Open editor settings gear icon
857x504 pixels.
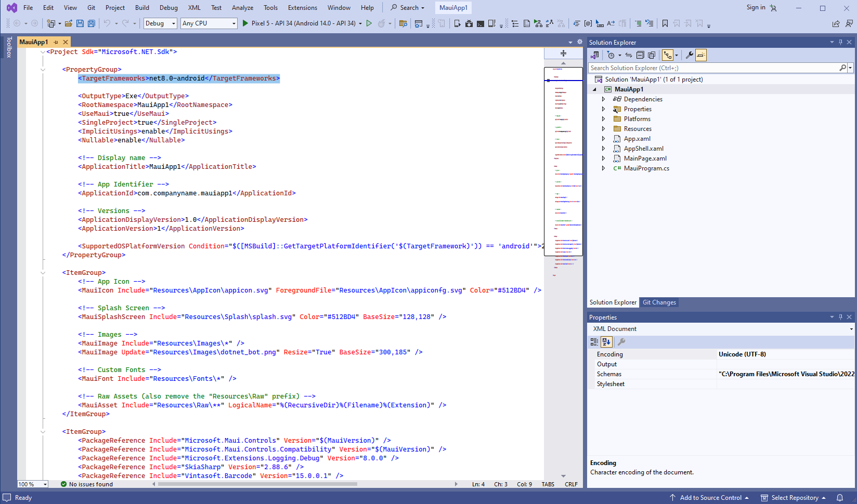(x=580, y=42)
